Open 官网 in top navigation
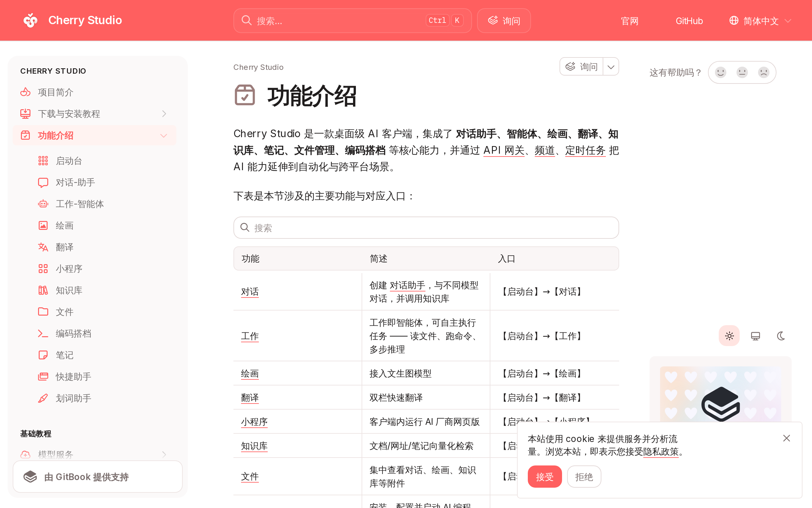812x508 pixels. coord(630,21)
